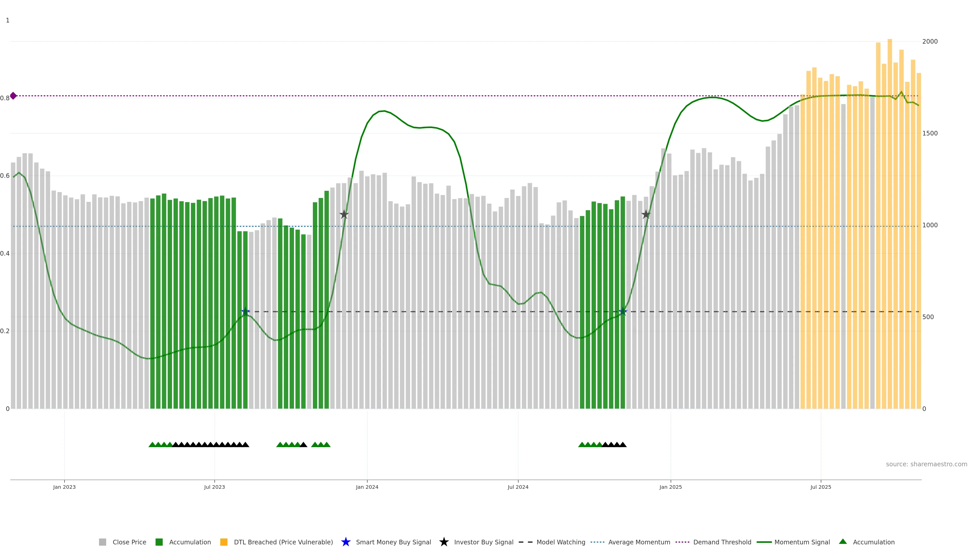Click the Jan 2023 x-axis label

[x=64, y=487]
